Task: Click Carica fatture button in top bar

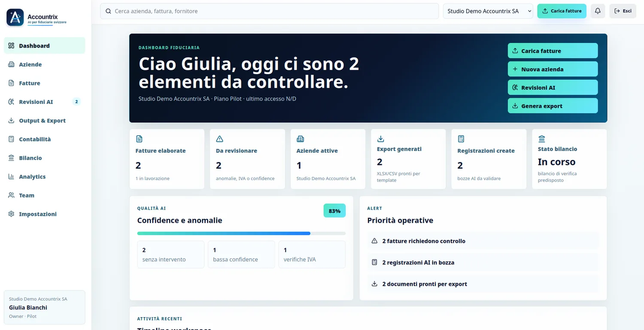Action: (562, 11)
